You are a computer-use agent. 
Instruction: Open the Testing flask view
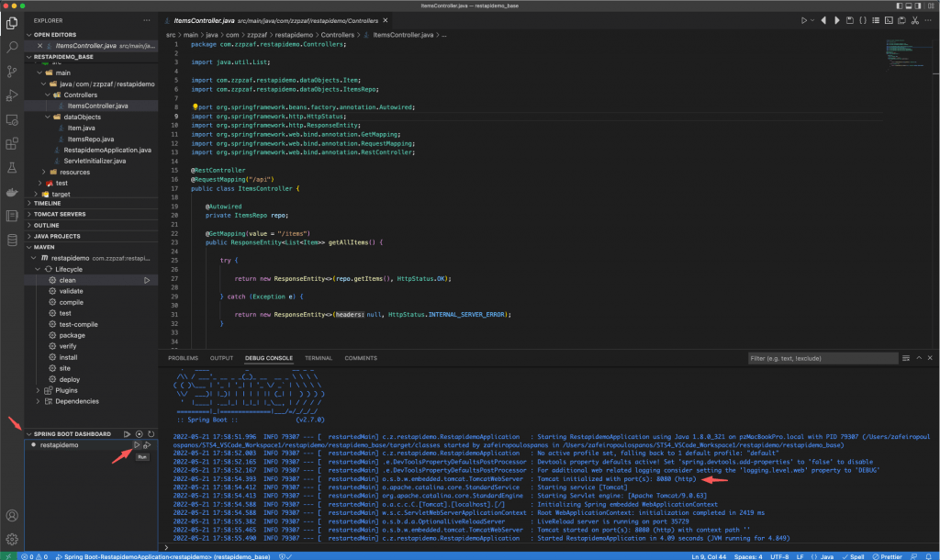coord(12,168)
